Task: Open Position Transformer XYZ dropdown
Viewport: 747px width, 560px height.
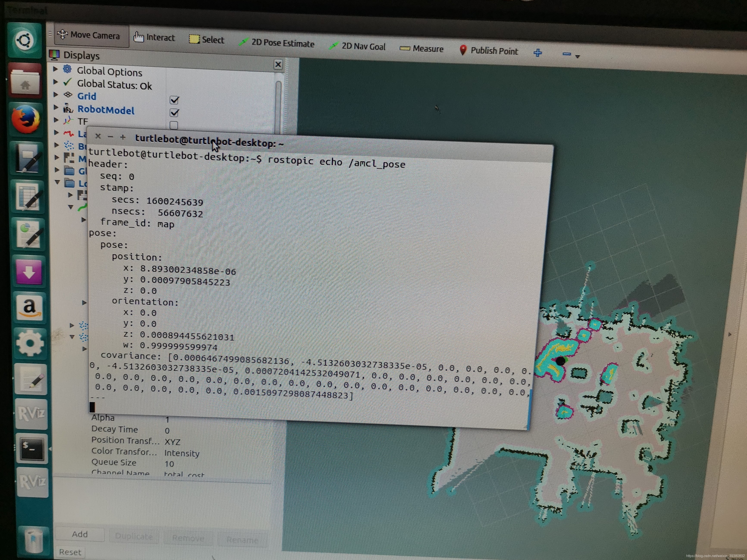Action: 173,442
